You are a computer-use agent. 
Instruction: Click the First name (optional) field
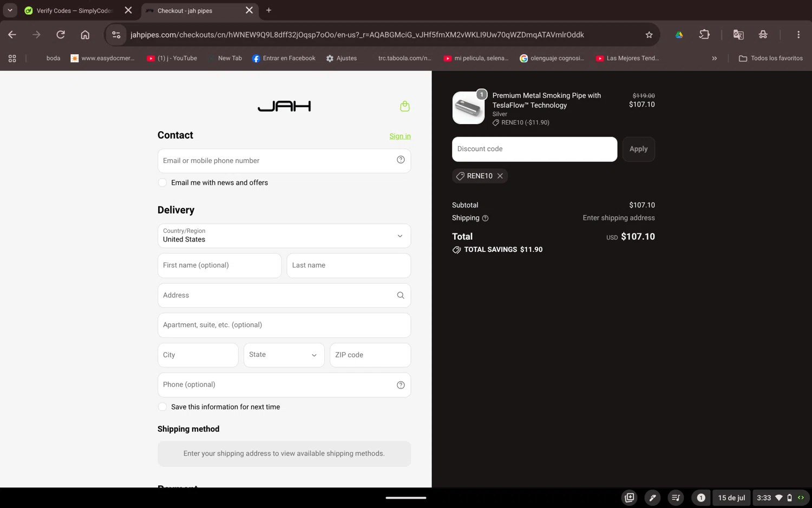point(219,265)
